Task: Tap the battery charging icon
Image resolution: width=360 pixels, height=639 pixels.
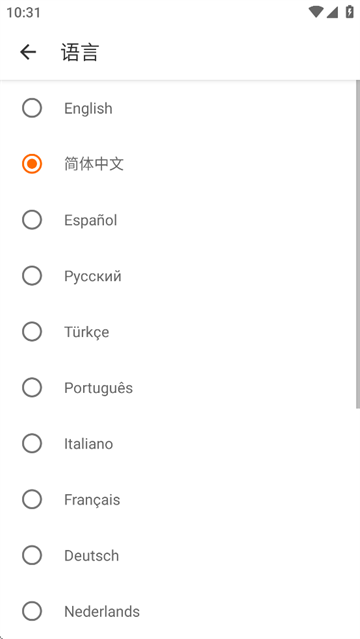Action: tap(349, 12)
